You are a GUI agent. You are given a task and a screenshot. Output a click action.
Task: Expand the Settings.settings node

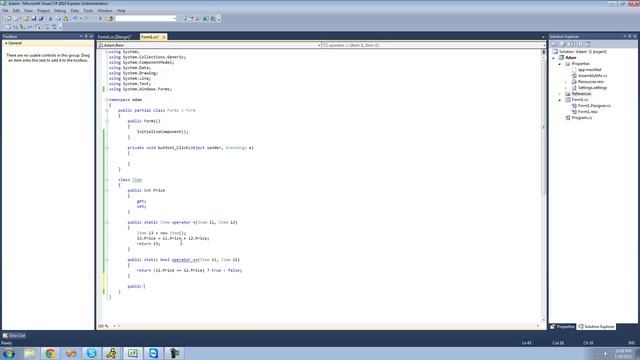(566, 88)
